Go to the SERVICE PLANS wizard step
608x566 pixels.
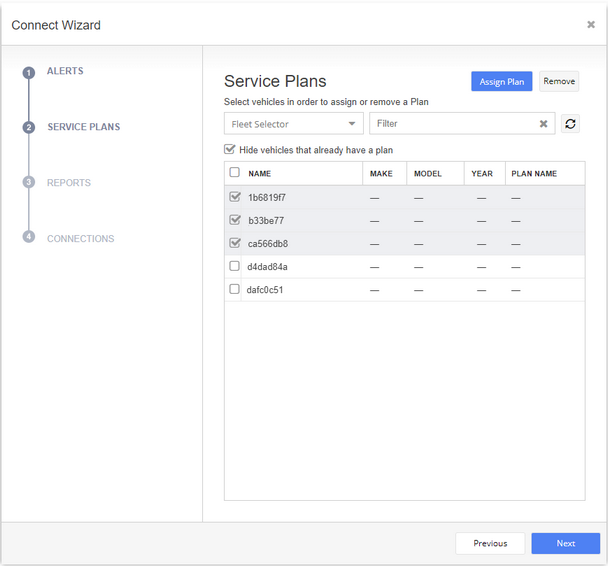tap(84, 127)
